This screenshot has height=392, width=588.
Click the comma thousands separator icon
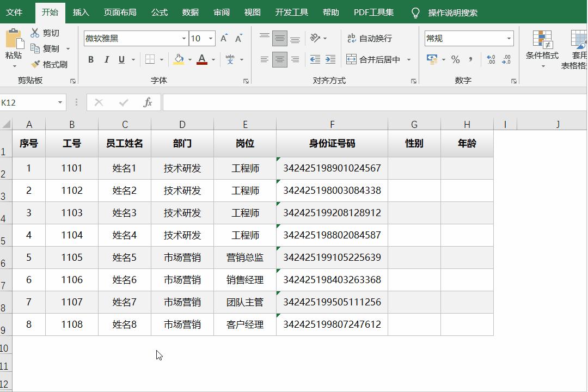pyautogui.click(x=469, y=60)
